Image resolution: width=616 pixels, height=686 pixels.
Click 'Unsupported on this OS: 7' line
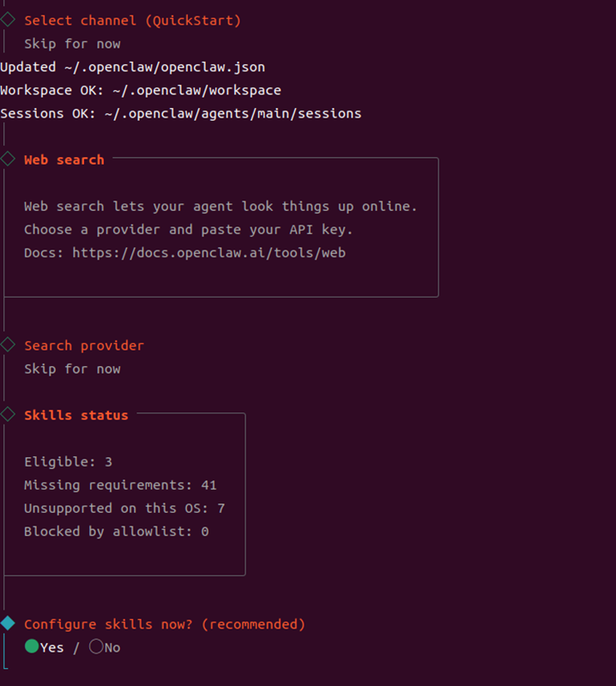coord(124,508)
